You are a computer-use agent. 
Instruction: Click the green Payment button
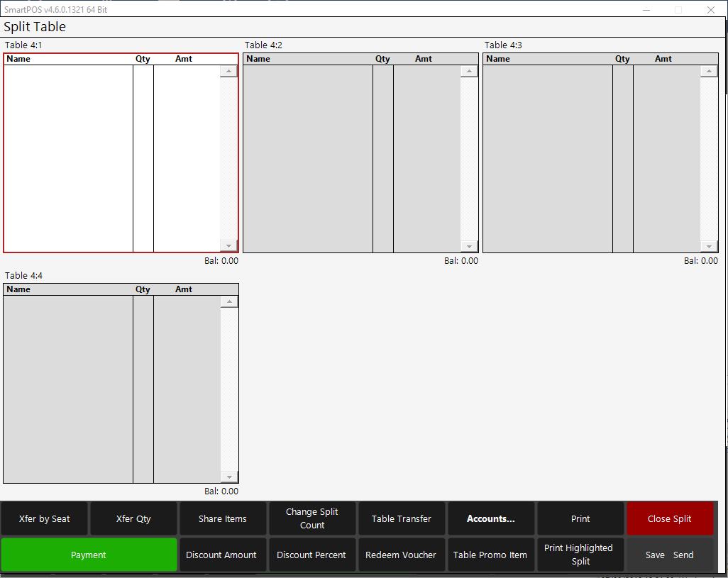coord(89,555)
